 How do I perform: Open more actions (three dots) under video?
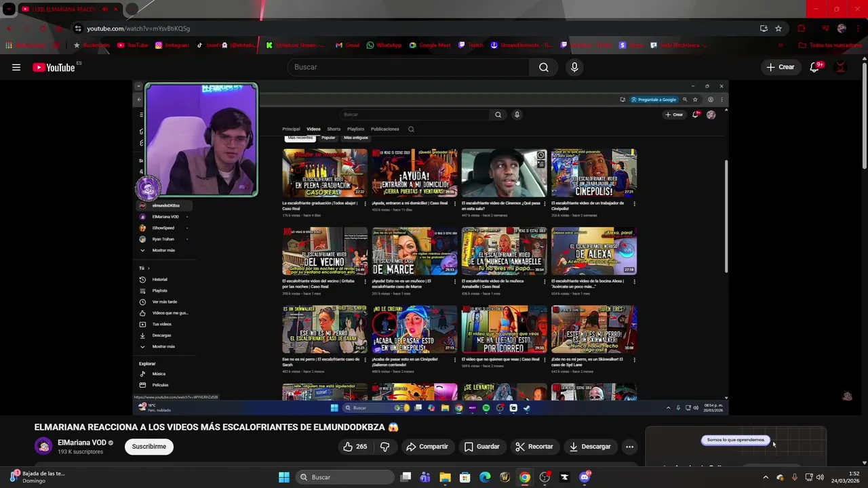629,447
